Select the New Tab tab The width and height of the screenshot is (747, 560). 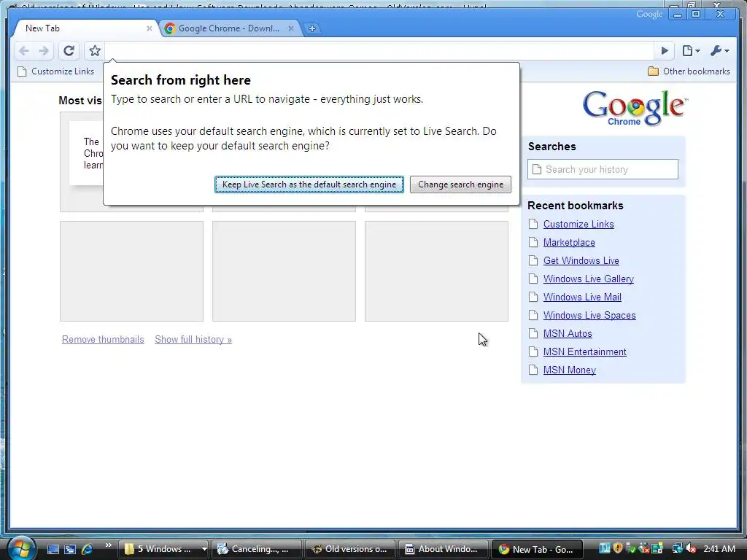[85, 28]
